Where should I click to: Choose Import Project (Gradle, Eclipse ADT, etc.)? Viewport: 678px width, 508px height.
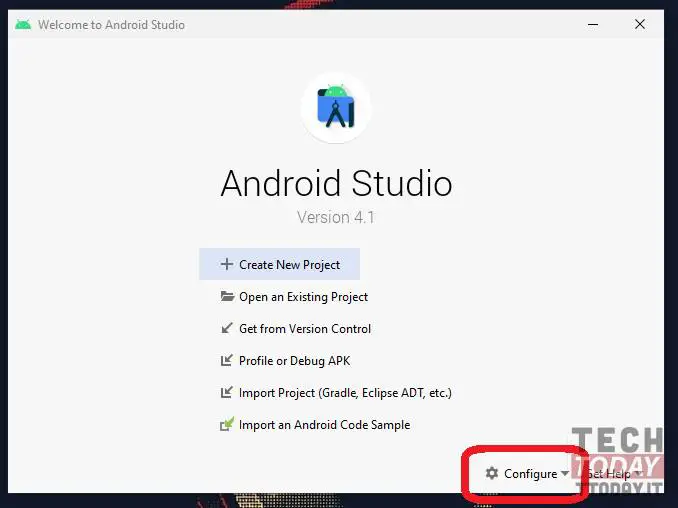[x=336, y=393]
